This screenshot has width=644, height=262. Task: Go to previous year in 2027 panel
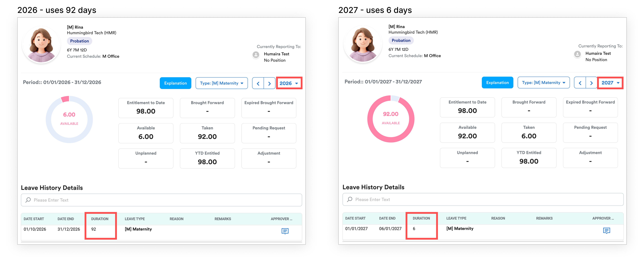tap(580, 83)
